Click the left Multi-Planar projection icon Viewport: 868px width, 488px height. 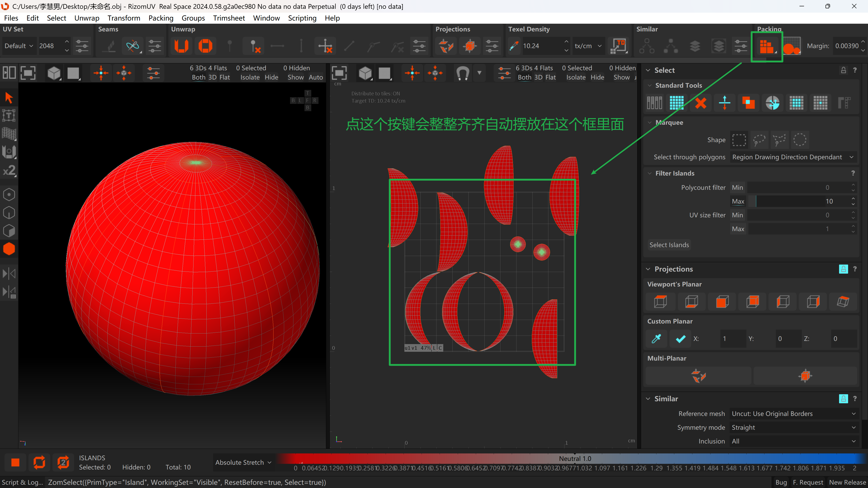[x=698, y=375]
